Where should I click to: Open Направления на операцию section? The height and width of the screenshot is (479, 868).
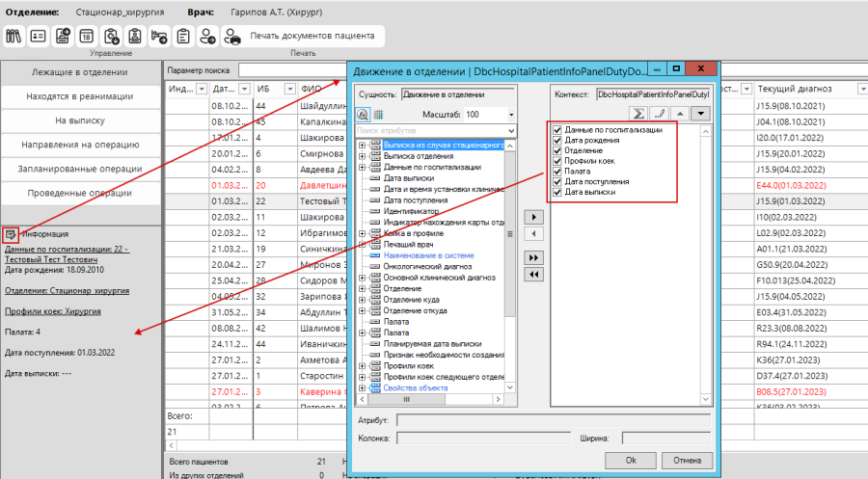click(80, 145)
